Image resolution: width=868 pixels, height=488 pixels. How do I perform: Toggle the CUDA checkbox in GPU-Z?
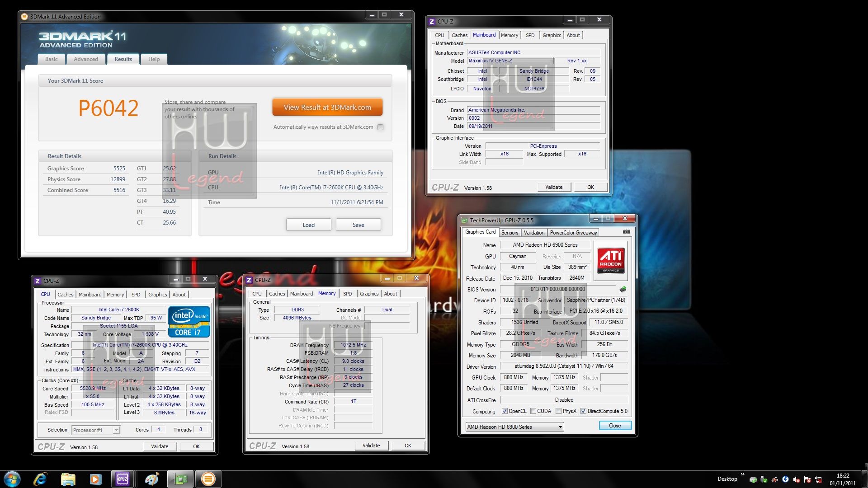click(x=533, y=411)
